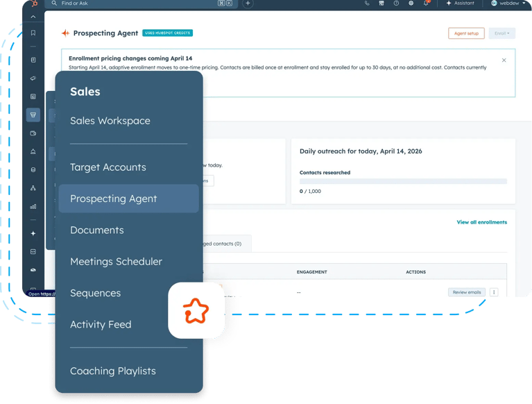The image size is (532, 404).
Task: Open the phone calling icon
Action: click(367, 3)
